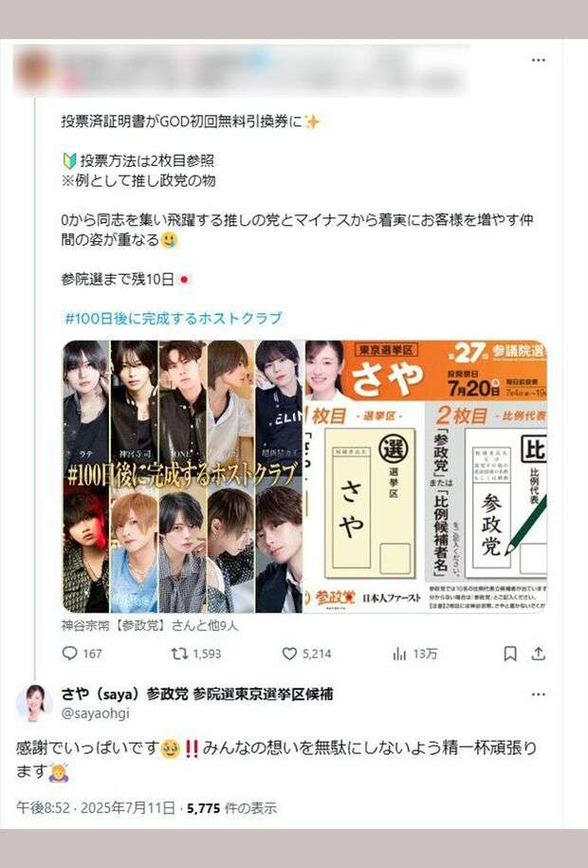Screen dimensions: 588x868
Task: Open hashtag #100日後に完成するホストクラブ
Action: pyautogui.click(x=174, y=319)
